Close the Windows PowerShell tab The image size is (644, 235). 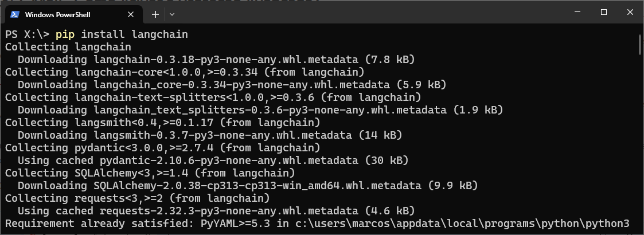pos(131,14)
